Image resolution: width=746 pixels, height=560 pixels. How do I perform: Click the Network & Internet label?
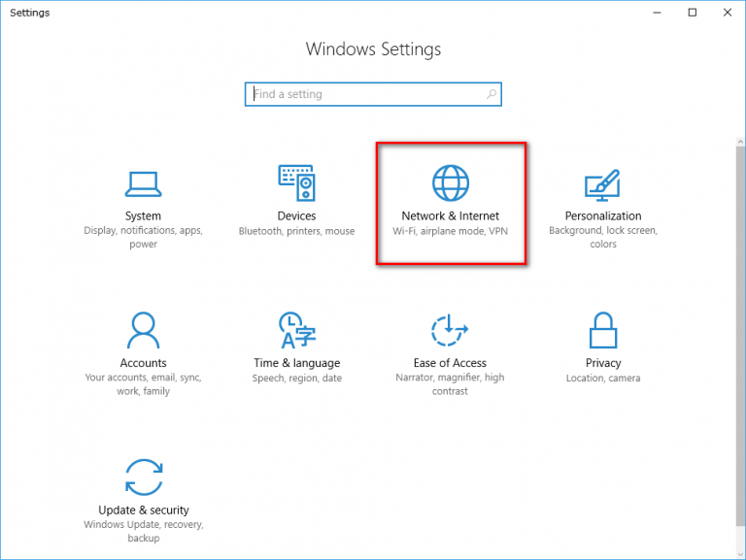coord(451,215)
